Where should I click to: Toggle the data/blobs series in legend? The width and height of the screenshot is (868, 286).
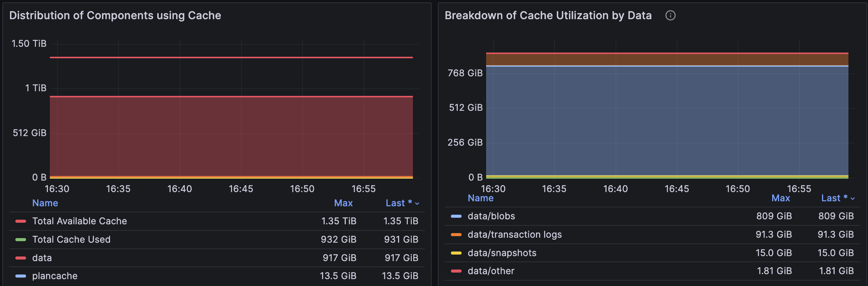coord(491,216)
